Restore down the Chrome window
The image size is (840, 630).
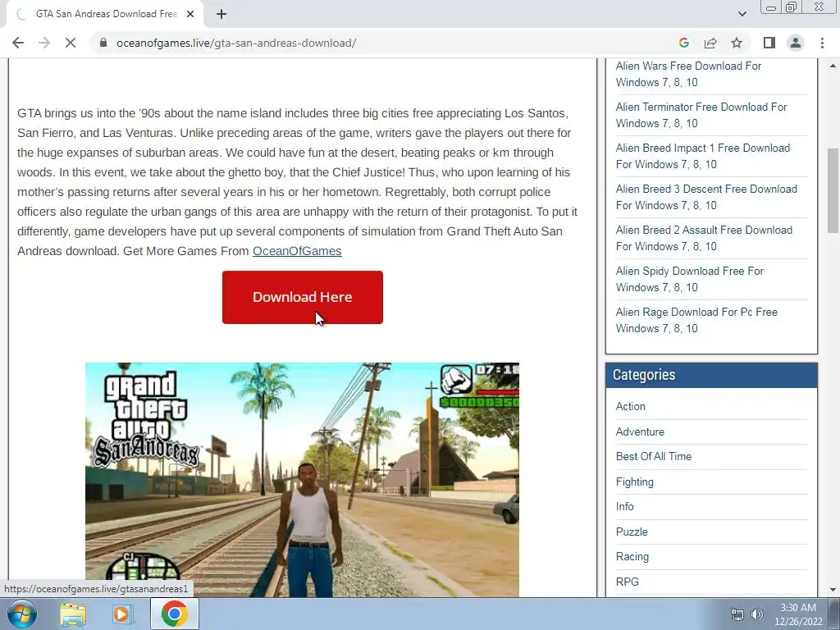tap(791, 7)
